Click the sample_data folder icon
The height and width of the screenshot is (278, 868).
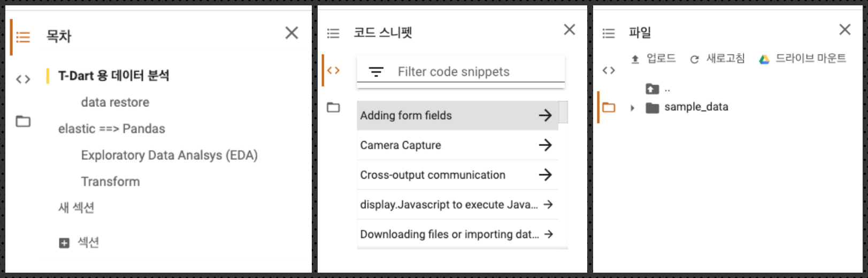(652, 108)
